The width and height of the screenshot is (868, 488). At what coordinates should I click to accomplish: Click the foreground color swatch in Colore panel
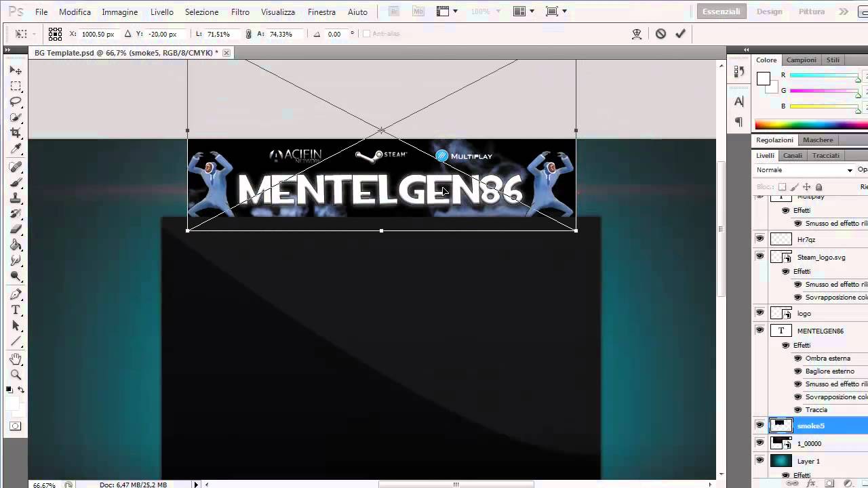(764, 79)
